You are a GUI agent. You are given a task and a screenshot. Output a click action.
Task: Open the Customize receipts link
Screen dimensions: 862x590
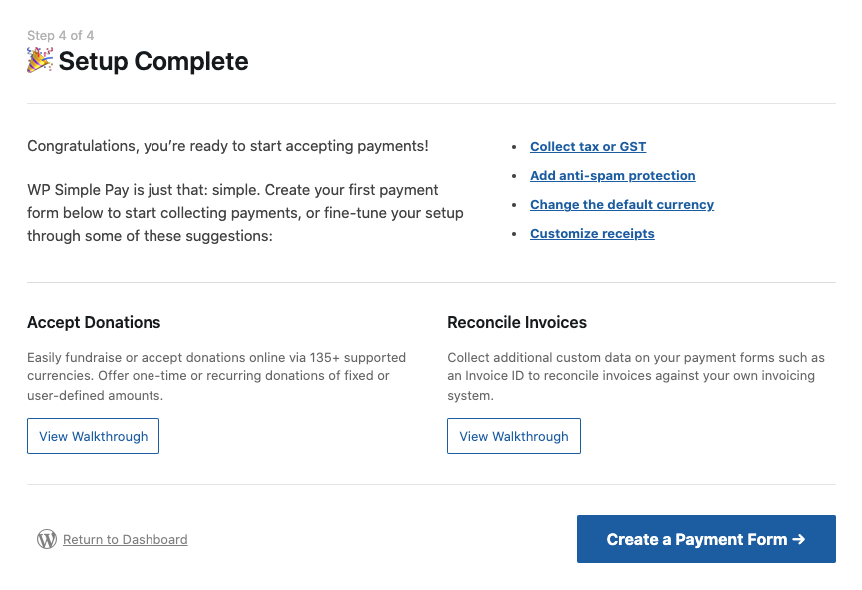click(x=592, y=233)
